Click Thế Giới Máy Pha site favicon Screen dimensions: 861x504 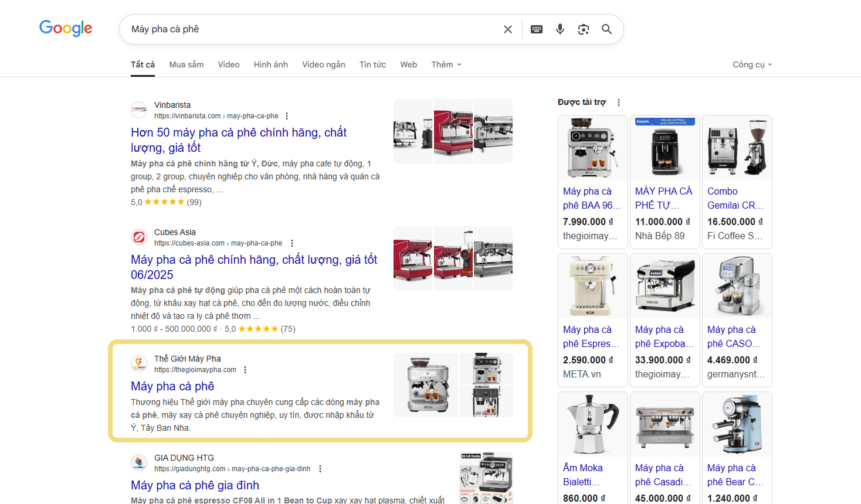coord(139,363)
